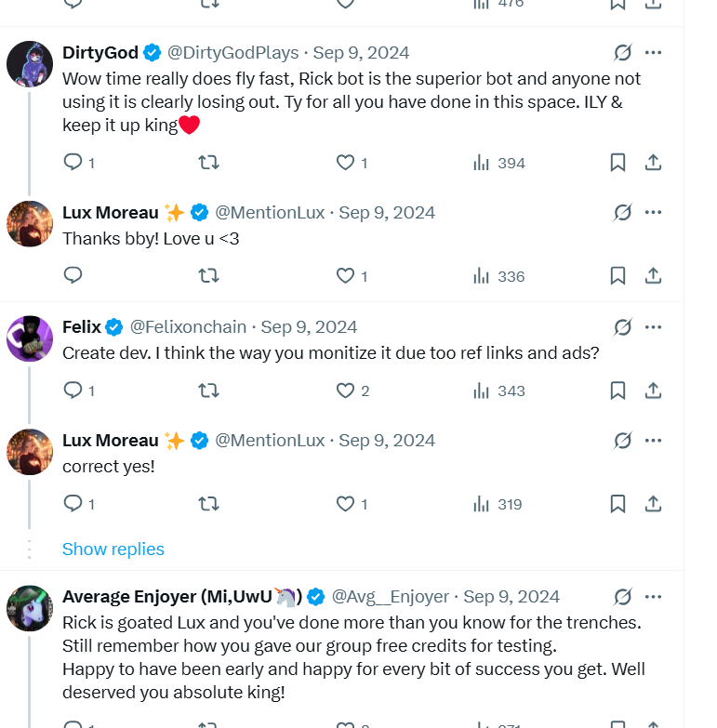Click Average Enjoyer's profile picture
717x728 pixels.
click(30, 608)
